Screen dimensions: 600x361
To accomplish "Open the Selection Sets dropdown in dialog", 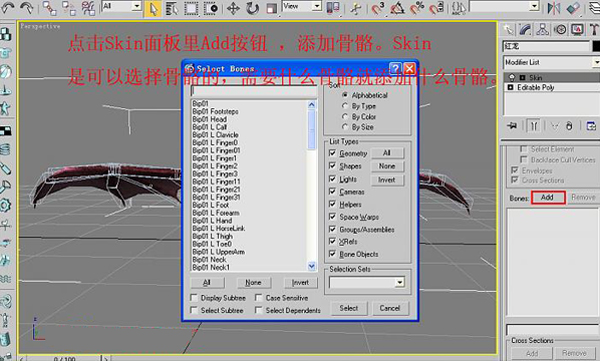I will point(399,283).
